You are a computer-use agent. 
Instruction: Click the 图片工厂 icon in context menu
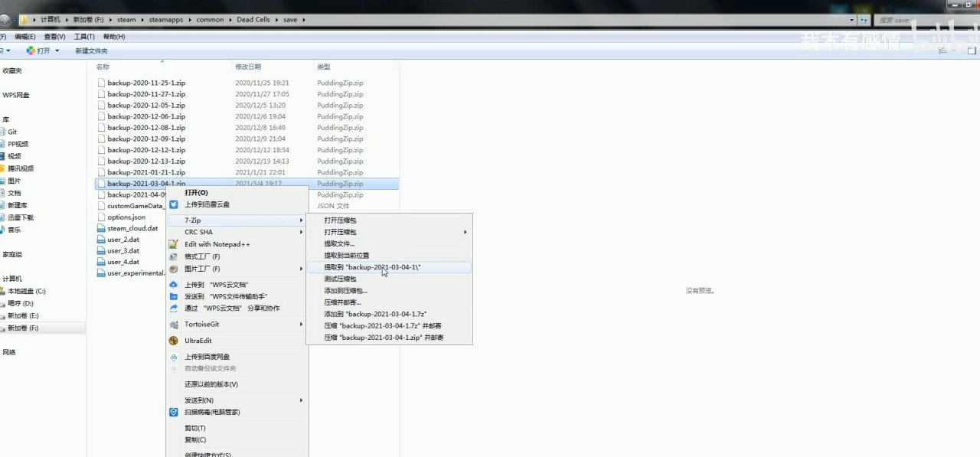click(174, 269)
